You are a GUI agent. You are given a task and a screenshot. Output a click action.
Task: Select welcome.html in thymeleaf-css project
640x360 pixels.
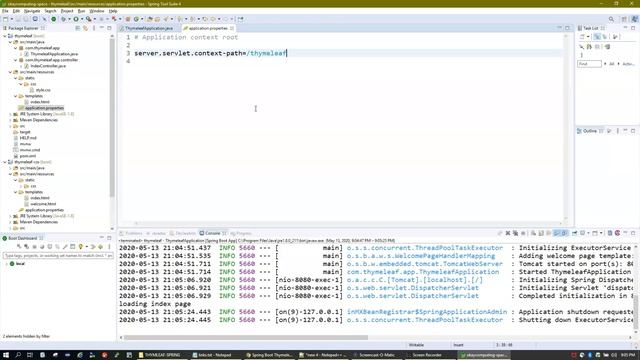point(43,204)
